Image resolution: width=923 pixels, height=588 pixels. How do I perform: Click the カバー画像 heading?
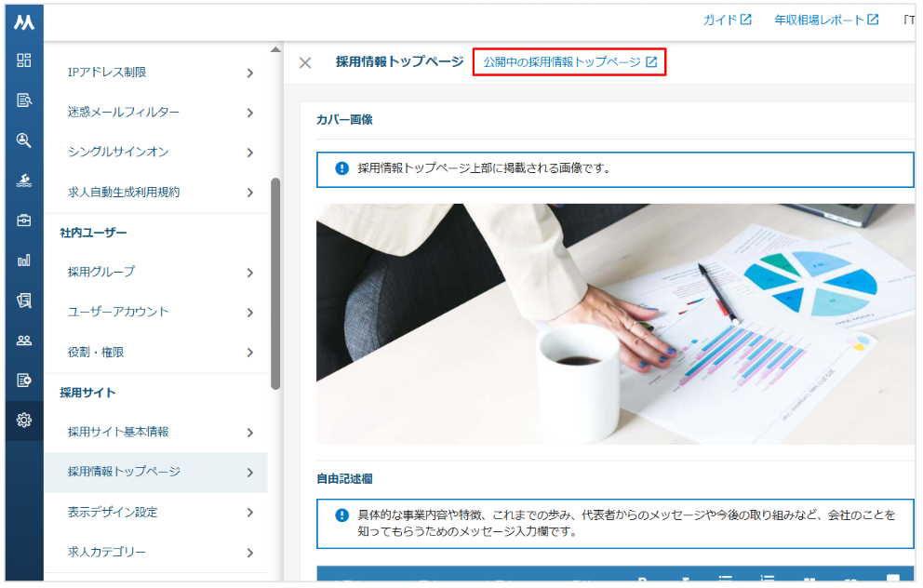pyautogui.click(x=345, y=119)
